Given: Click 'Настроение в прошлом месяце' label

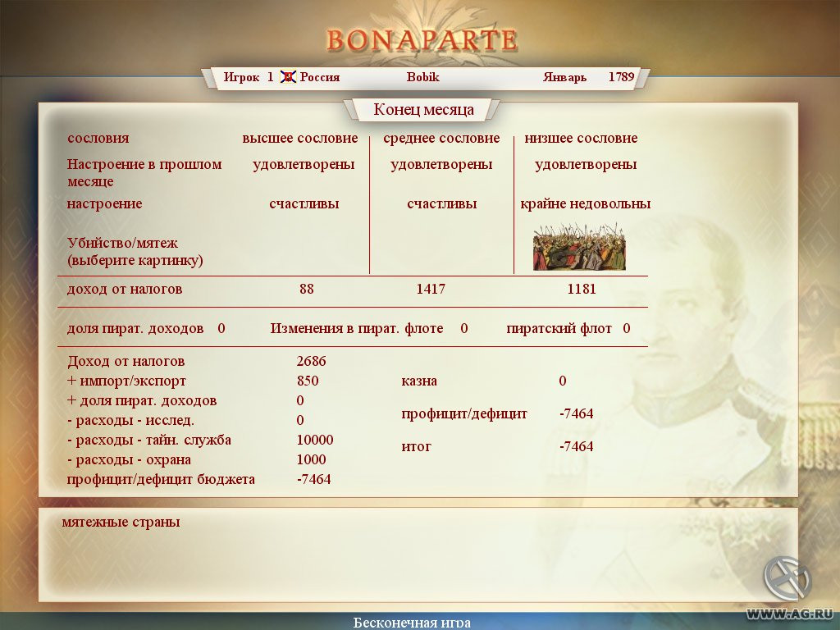Looking at the screenshot, I should tap(144, 172).
